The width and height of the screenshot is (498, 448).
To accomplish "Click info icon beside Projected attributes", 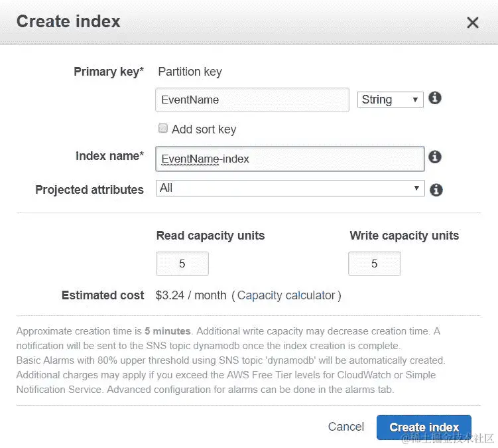I will point(436,190).
